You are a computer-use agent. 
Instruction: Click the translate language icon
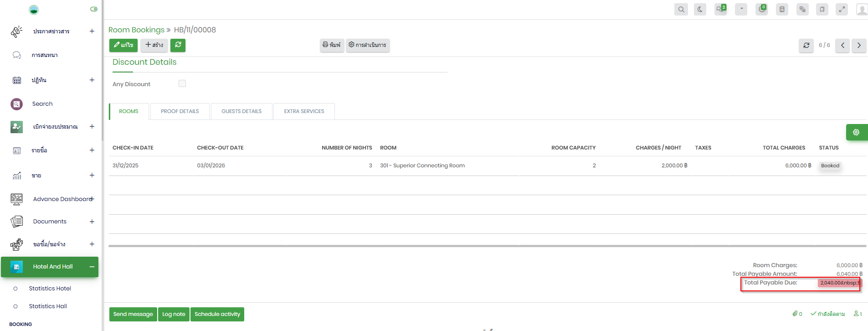click(x=802, y=9)
